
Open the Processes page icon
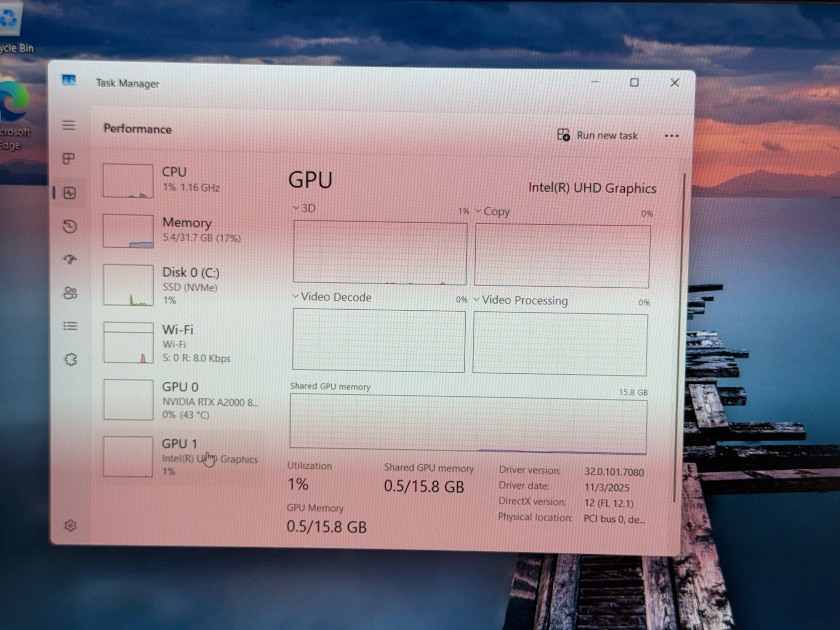pyautogui.click(x=69, y=159)
